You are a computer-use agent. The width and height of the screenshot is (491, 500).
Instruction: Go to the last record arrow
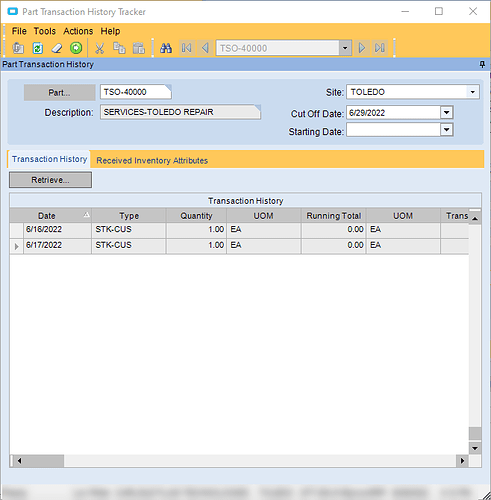tap(380, 48)
